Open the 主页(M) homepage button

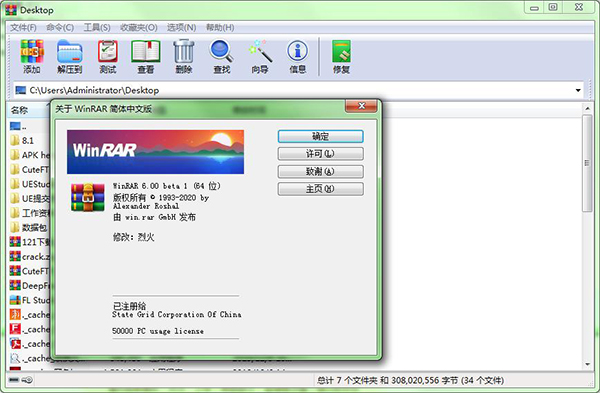coord(320,189)
